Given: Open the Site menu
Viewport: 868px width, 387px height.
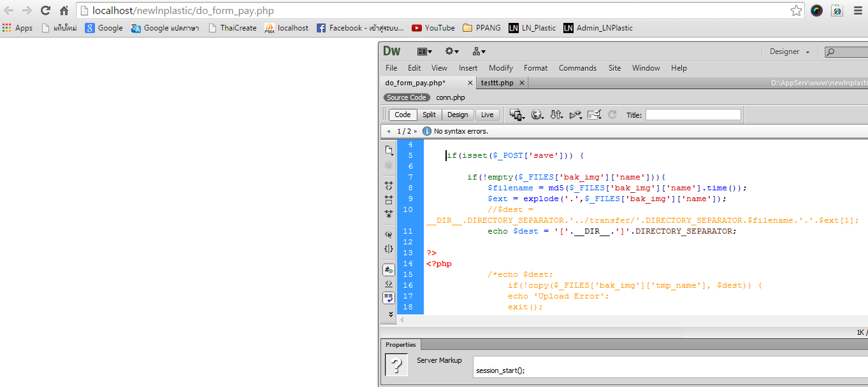Looking at the screenshot, I should pyautogui.click(x=614, y=68).
